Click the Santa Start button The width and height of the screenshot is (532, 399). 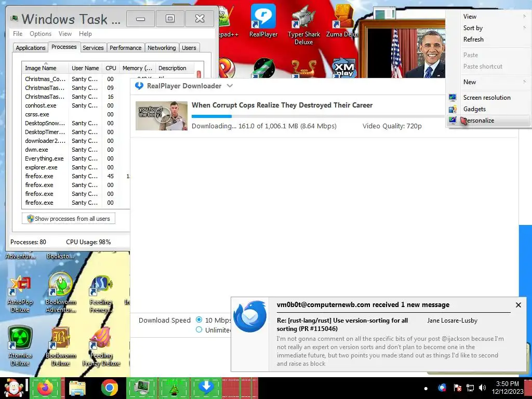coord(14,388)
